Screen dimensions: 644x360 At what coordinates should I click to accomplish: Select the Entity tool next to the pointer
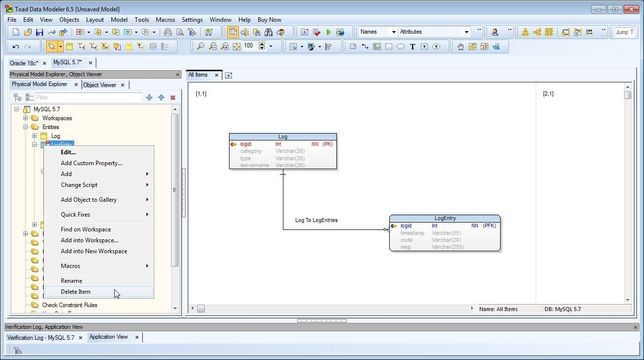(x=69, y=46)
